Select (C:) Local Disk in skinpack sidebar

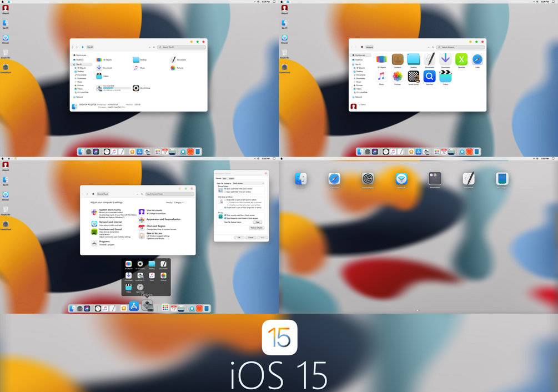[360, 93]
